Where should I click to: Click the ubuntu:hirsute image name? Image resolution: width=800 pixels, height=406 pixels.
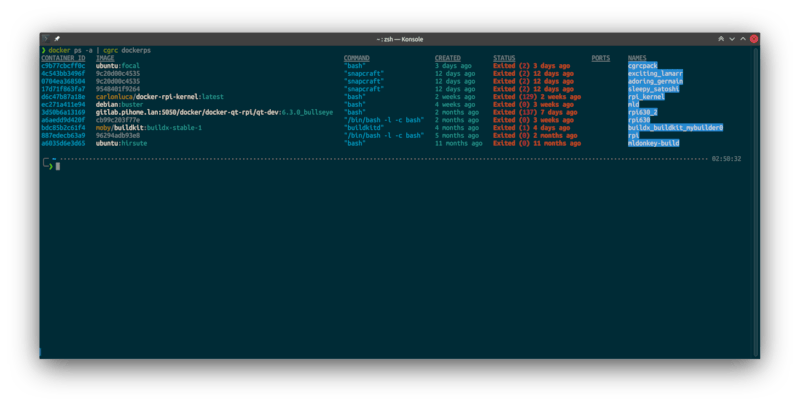click(121, 143)
